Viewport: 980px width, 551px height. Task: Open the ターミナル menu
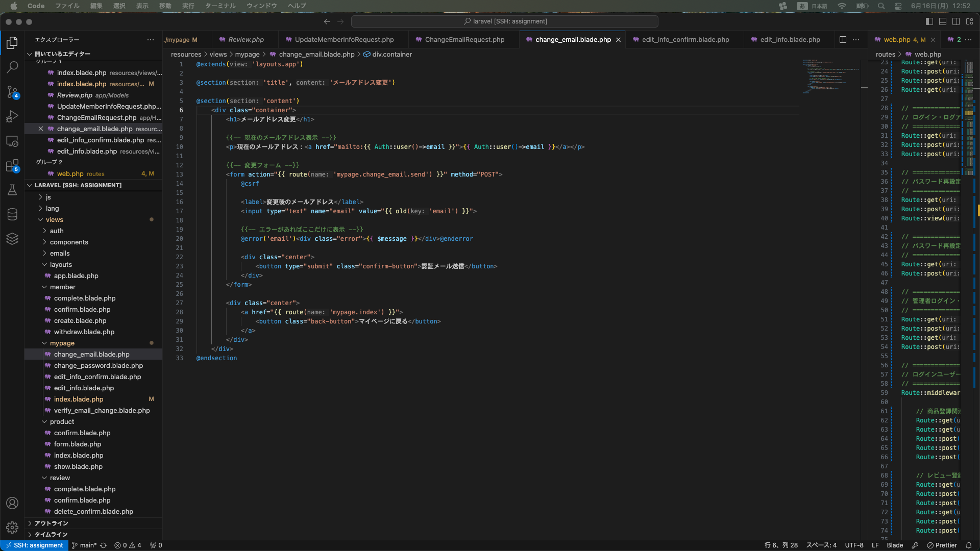tap(220, 6)
